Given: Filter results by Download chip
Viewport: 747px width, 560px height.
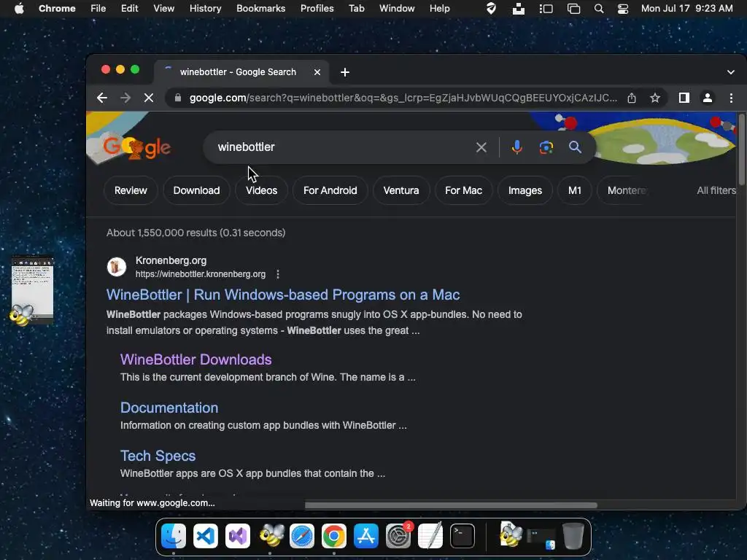Looking at the screenshot, I should tap(196, 190).
